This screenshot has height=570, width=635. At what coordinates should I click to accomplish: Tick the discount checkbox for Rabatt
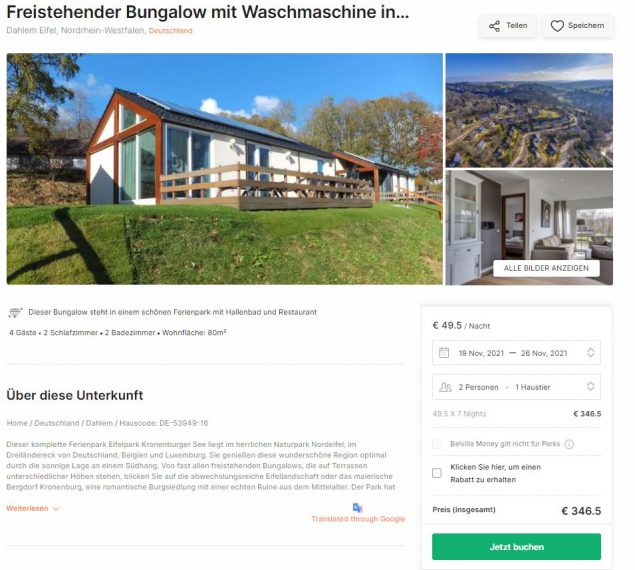click(x=437, y=473)
